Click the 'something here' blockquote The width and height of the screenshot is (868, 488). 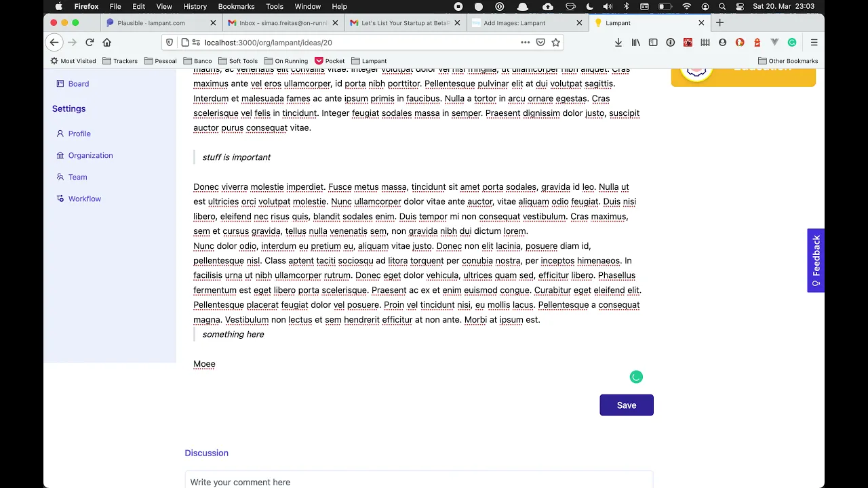pos(233,334)
